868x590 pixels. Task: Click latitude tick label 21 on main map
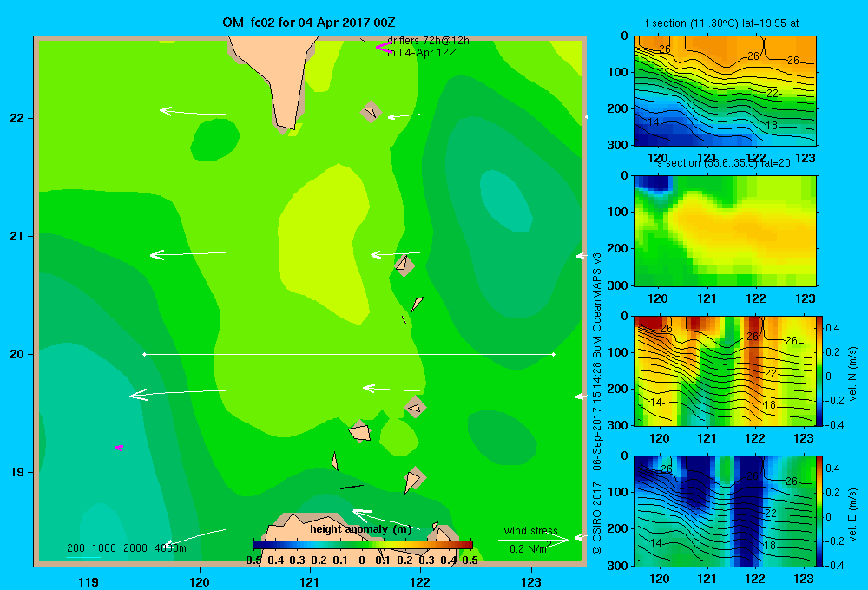pos(17,236)
